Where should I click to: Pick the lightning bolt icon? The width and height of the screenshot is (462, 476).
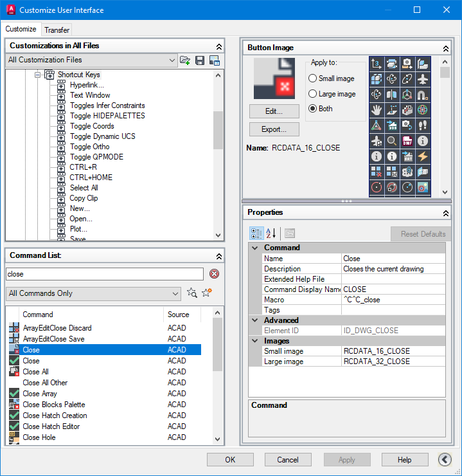pos(423,156)
